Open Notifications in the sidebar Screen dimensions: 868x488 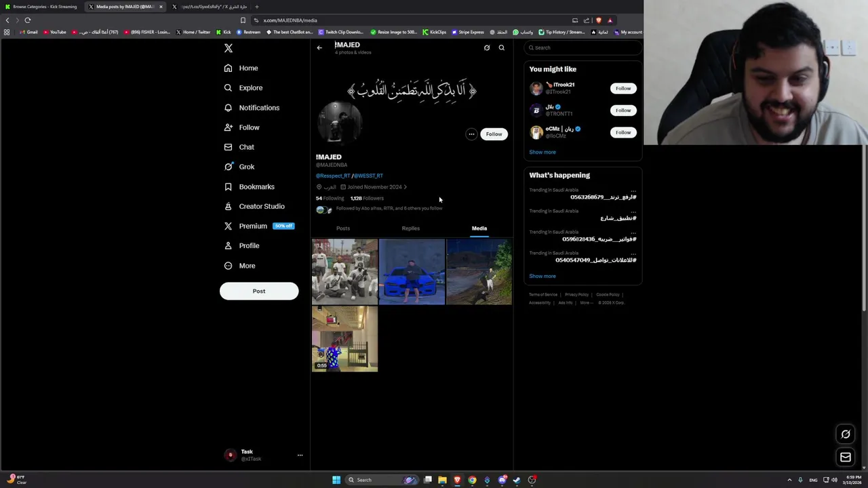tap(252, 108)
